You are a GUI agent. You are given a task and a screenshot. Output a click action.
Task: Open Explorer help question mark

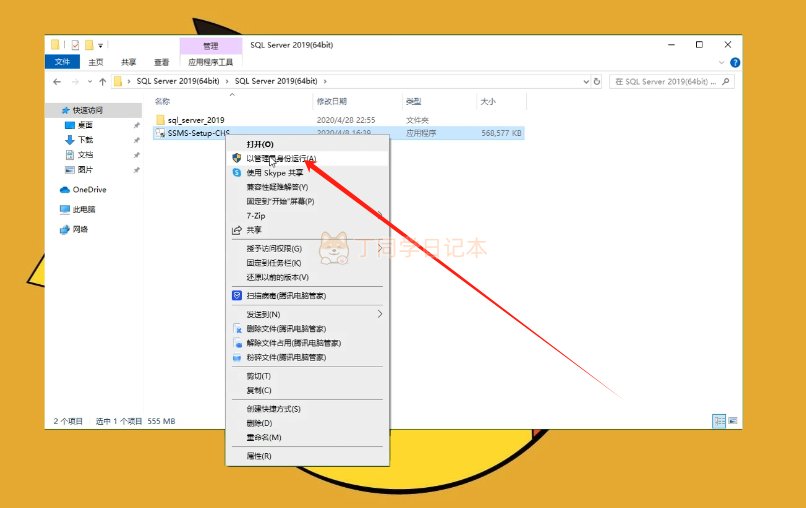[735, 62]
